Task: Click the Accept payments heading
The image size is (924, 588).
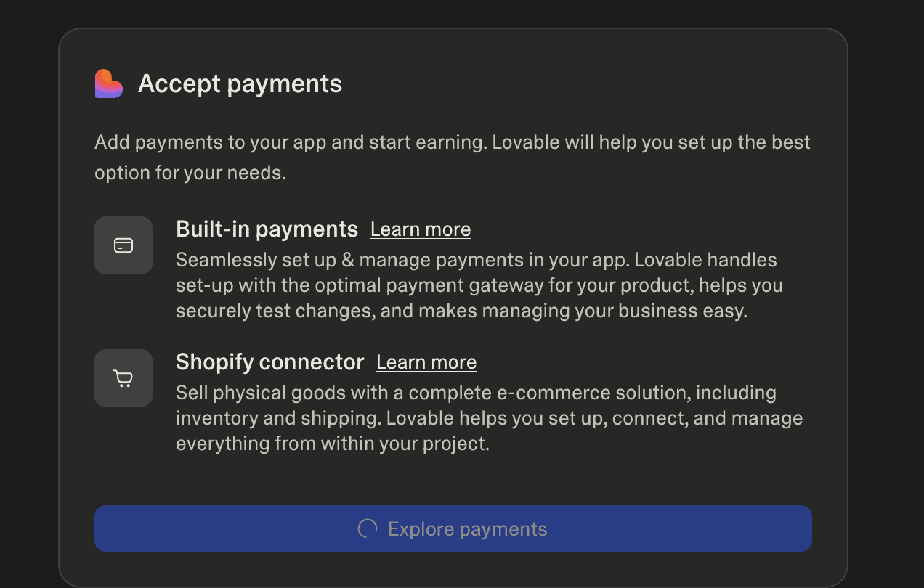Action: 240,83
